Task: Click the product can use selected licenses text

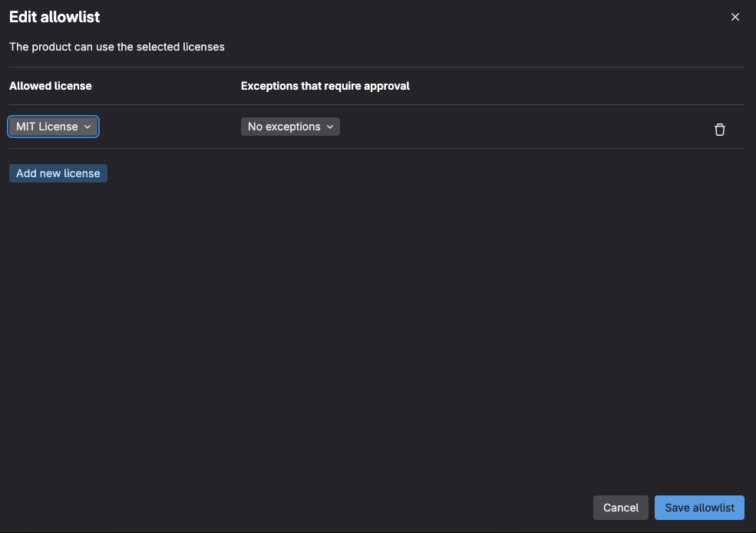Action: [117, 47]
